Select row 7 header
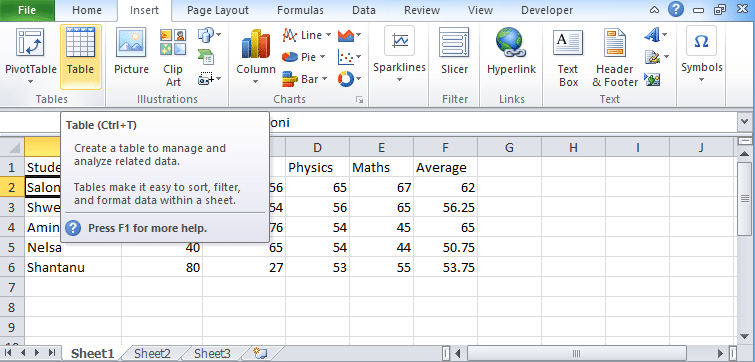The image size is (755, 362). (12, 287)
